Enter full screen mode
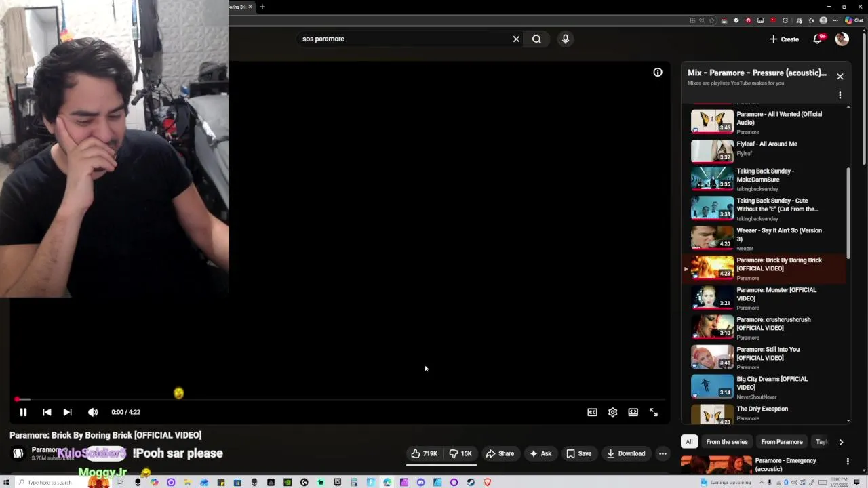This screenshot has height=488, width=868. click(x=653, y=412)
